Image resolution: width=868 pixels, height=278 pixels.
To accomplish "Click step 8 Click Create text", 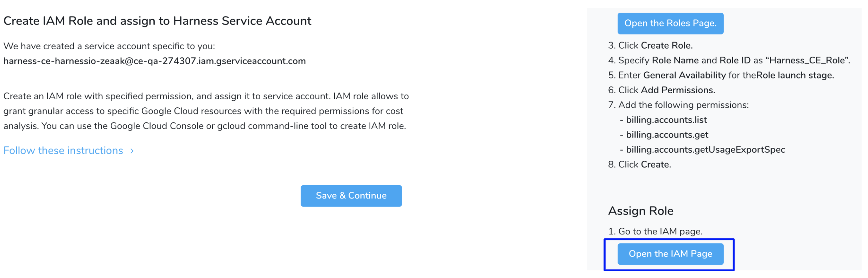I will point(639,165).
